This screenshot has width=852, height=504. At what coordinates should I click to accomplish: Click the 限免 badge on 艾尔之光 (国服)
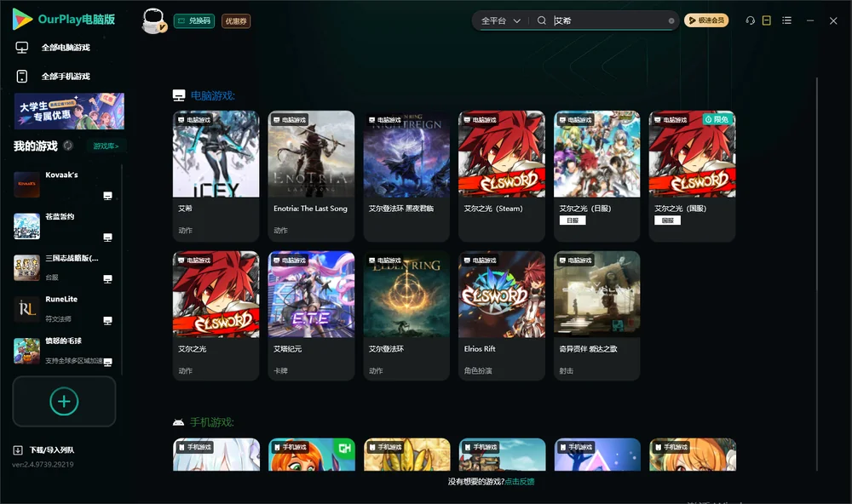click(717, 119)
